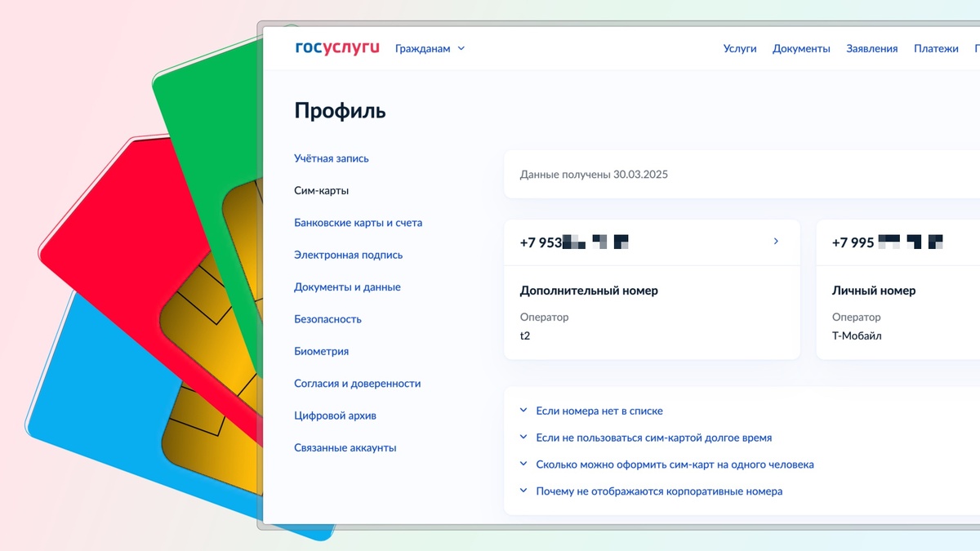Screen dimensions: 980x551
Task: Expand 'Сколько можно оформить сим-карт на одного человека'
Action: [666, 464]
